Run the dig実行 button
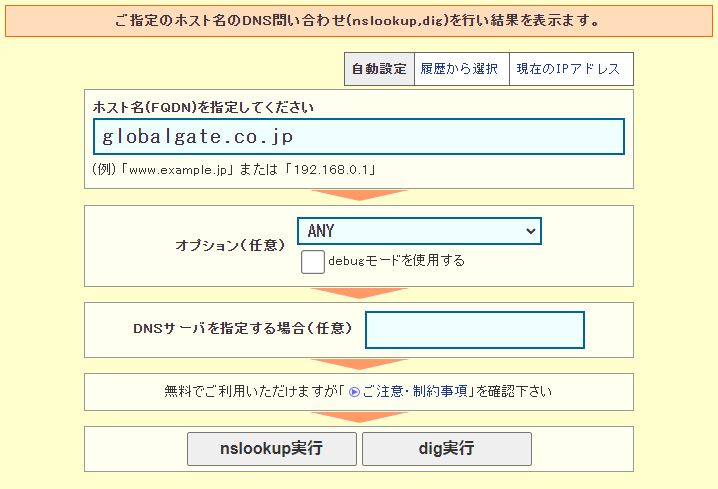The image size is (718, 489). [x=447, y=449]
